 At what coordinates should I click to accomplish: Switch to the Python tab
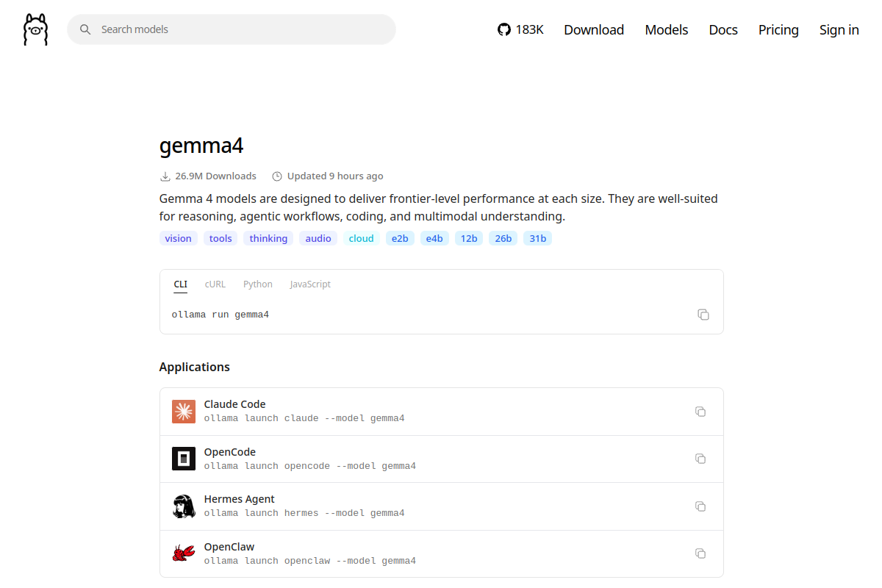point(258,284)
